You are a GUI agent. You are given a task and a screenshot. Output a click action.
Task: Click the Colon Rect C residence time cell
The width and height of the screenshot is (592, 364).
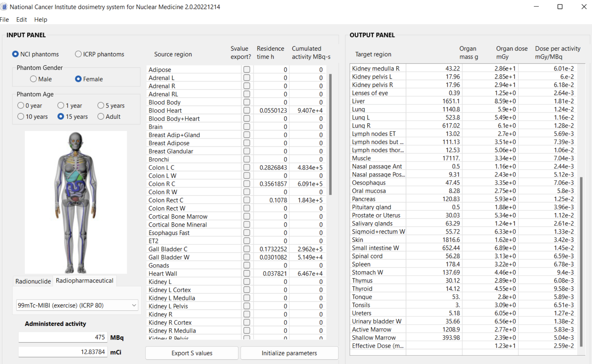click(271, 200)
